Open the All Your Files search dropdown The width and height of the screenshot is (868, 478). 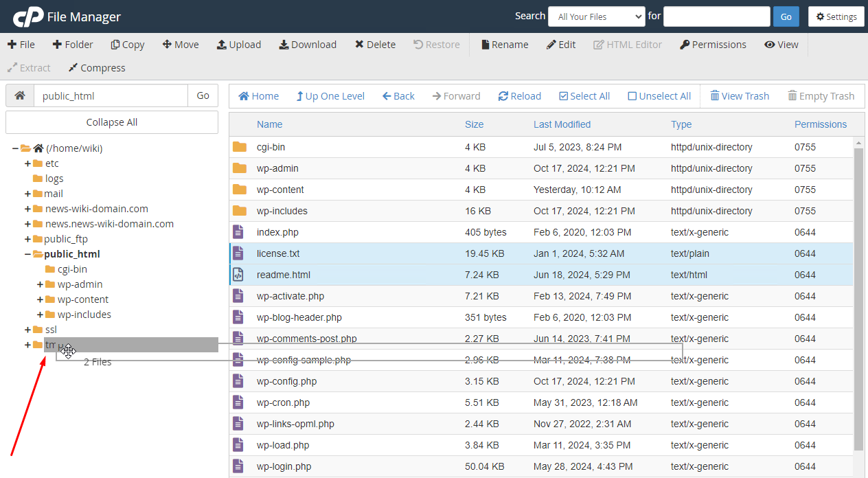[x=597, y=16]
